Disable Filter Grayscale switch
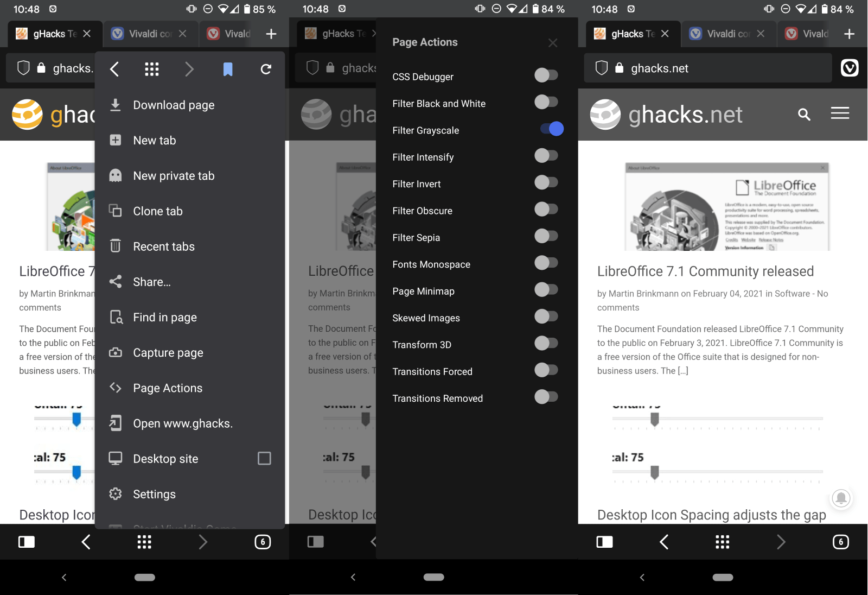This screenshot has width=868, height=595. pos(552,129)
